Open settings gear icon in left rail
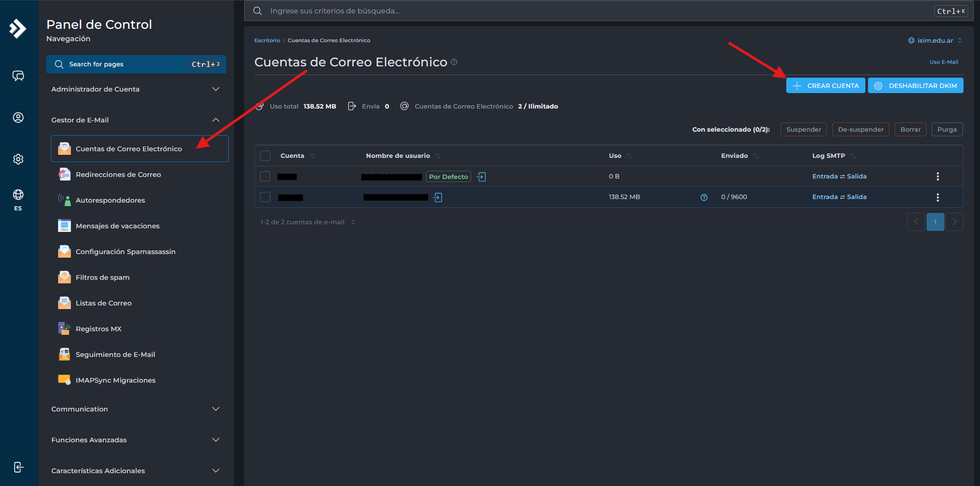The image size is (980, 486). pyautogui.click(x=18, y=159)
